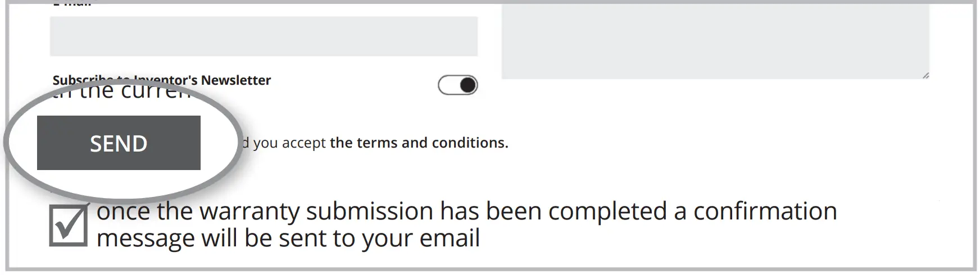
Task: Click the partially hidden E-mail label at top
Action: coord(73,4)
